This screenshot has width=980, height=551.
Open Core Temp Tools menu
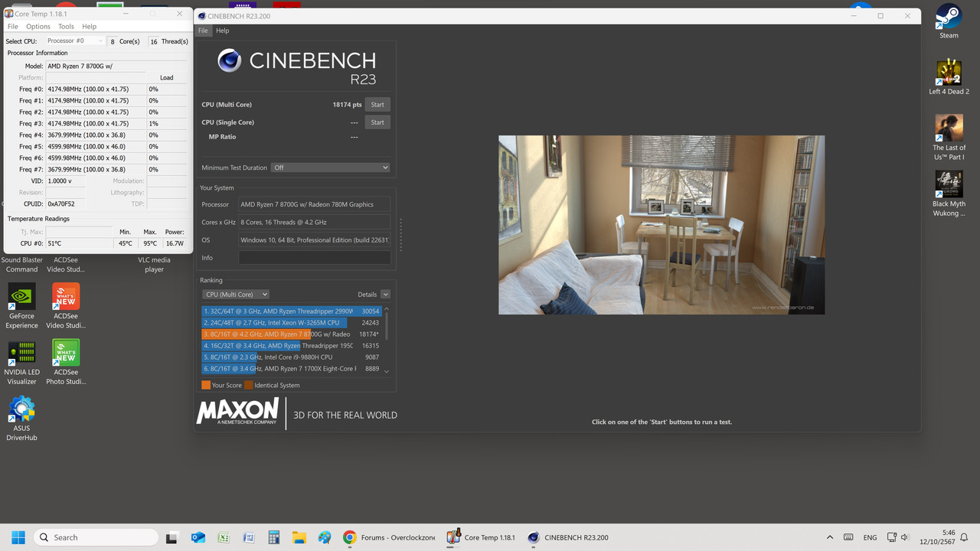pos(66,26)
